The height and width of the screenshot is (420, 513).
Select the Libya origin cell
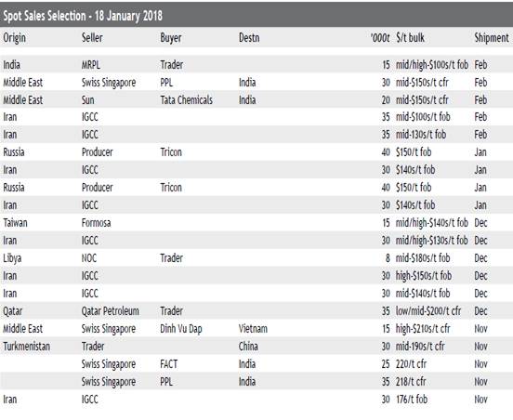(12, 258)
